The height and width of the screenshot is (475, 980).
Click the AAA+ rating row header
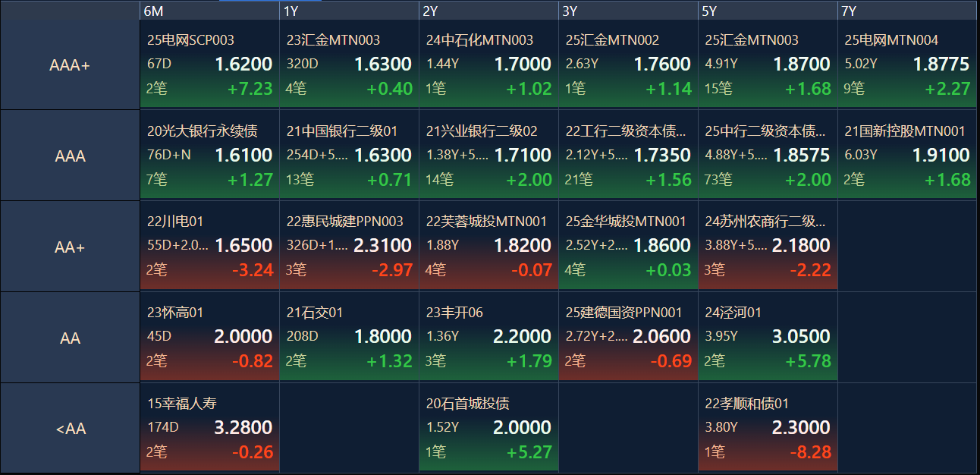coord(70,65)
